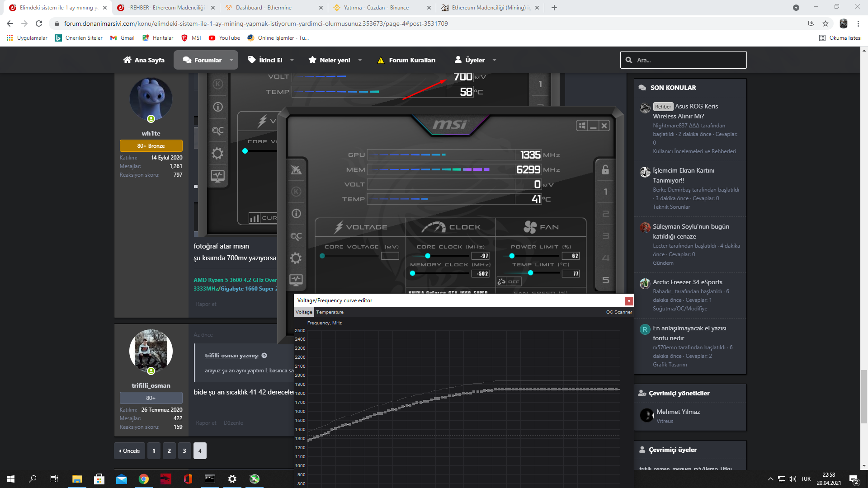Viewport: 868px width, 488px height.
Task: Expand the Forumlar dropdown arrow
Action: click(231, 60)
